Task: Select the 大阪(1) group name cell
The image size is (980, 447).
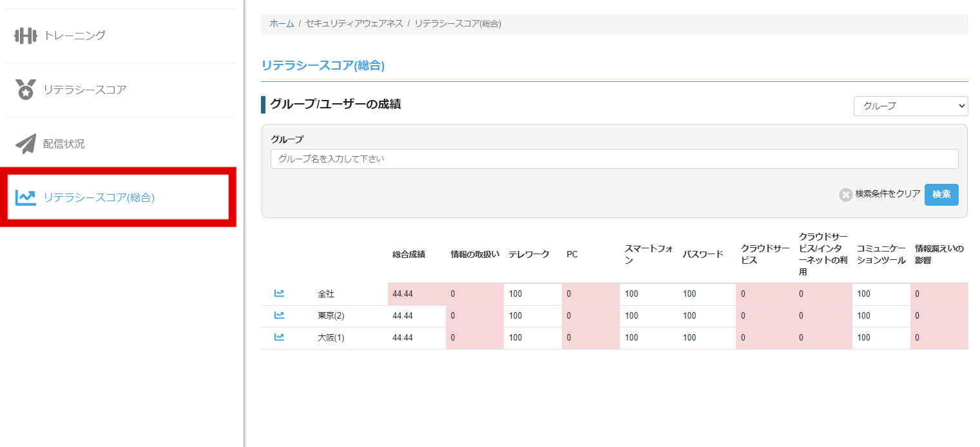Action: 331,337
